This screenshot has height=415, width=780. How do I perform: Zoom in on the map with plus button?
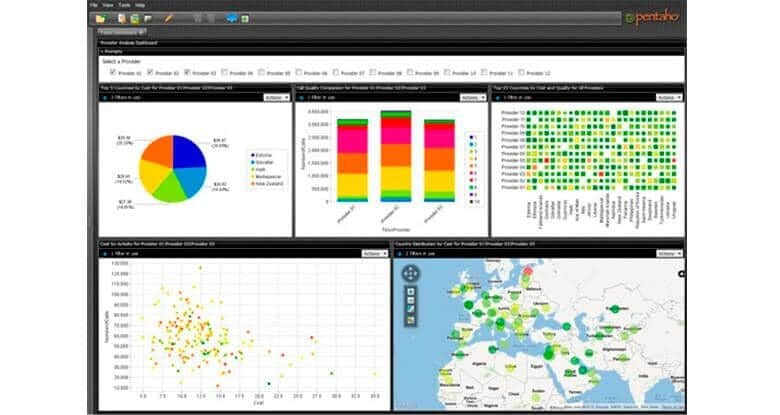411,292
